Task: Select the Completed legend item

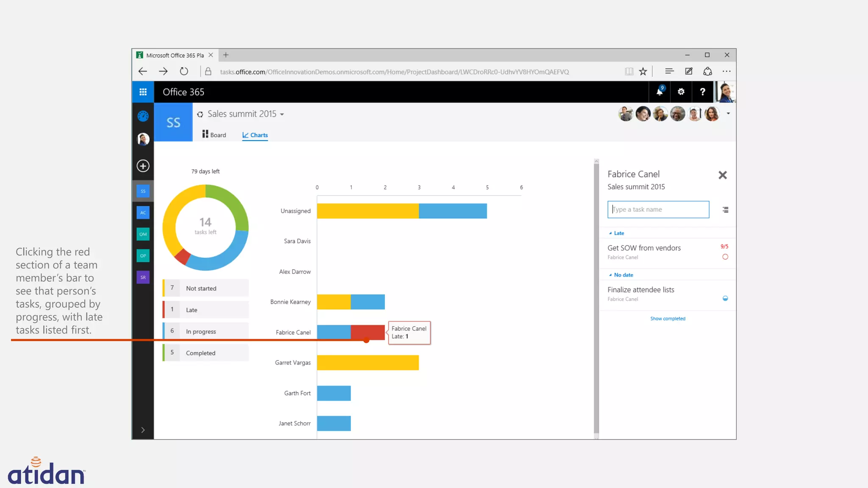Action: (x=206, y=353)
